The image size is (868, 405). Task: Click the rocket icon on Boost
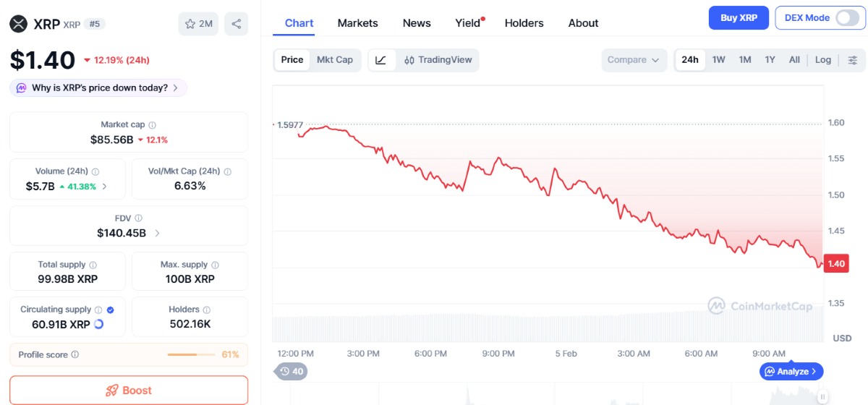(x=112, y=391)
